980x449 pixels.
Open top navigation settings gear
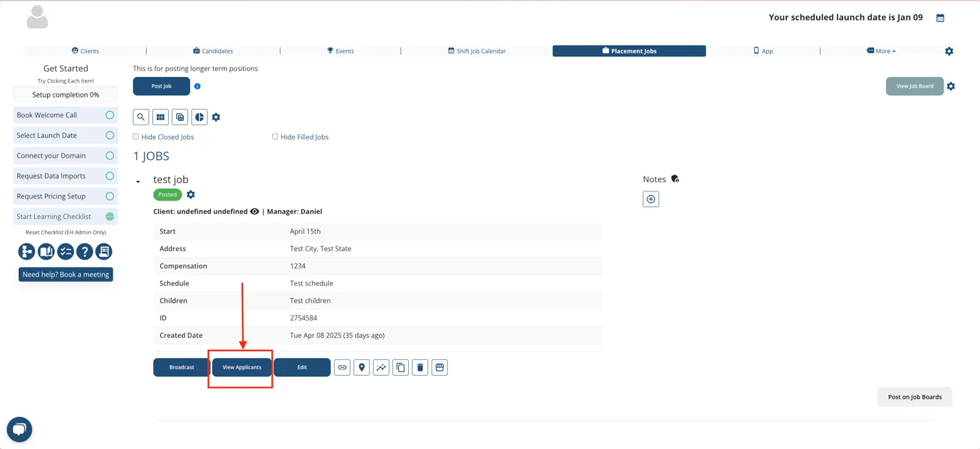point(949,51)
